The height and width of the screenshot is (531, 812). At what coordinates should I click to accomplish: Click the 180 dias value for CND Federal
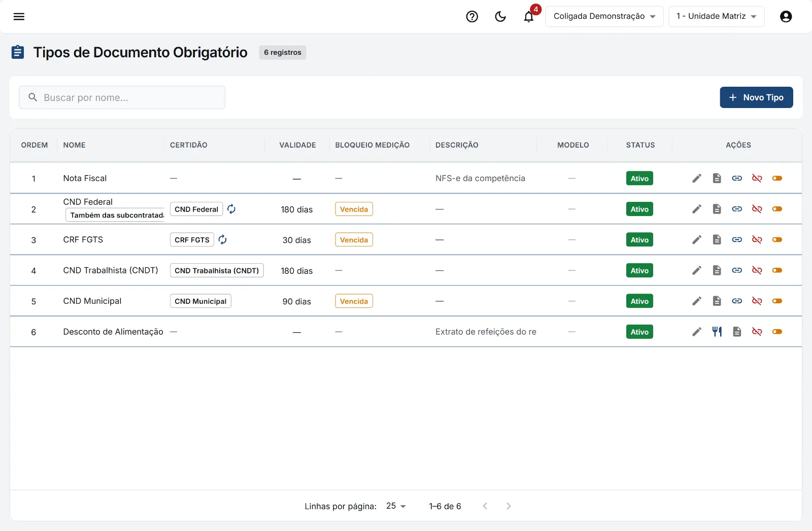pyautogui.click(x=297, y=209)
